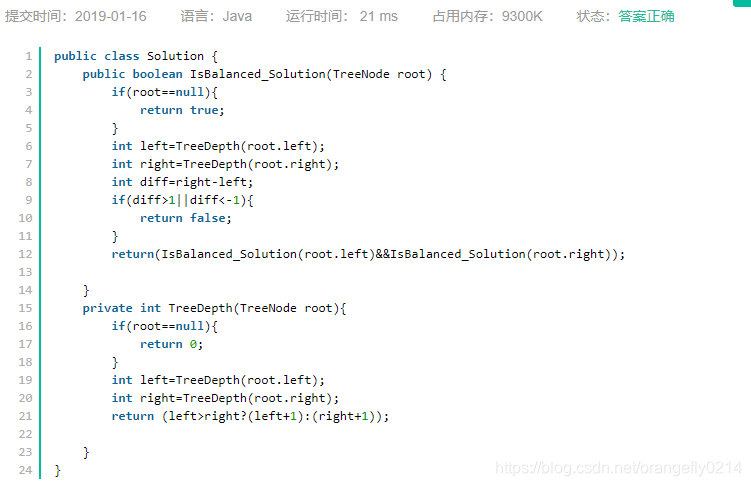
Task: Click line number 1 in gutter
Action: (29, 56)
